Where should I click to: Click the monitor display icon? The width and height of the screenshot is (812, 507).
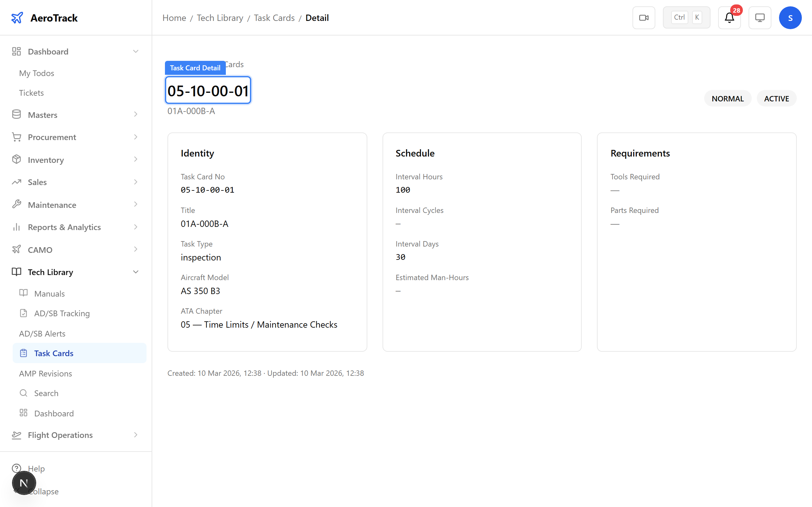pos(760,18)
